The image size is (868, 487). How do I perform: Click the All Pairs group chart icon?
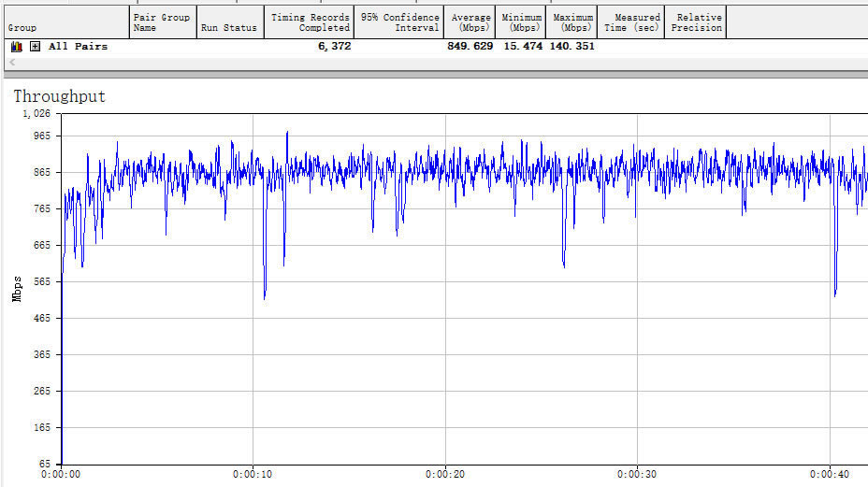pos(16,47)
